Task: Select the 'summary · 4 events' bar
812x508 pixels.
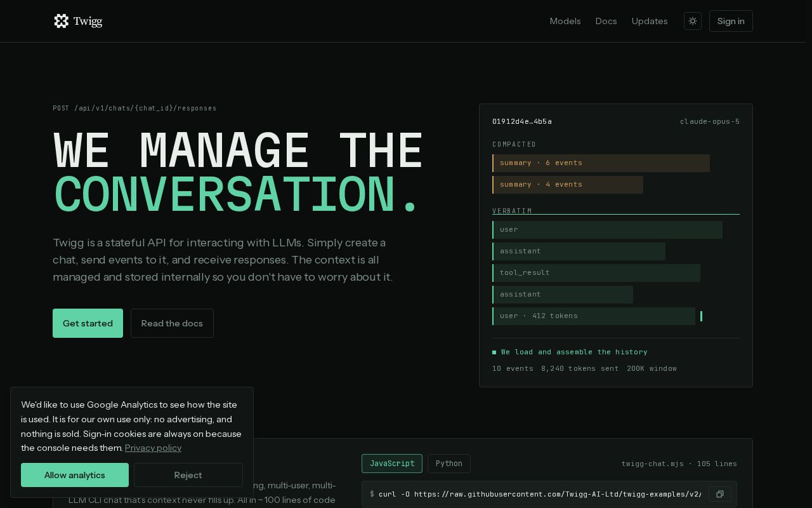Action: click(568, 185)
